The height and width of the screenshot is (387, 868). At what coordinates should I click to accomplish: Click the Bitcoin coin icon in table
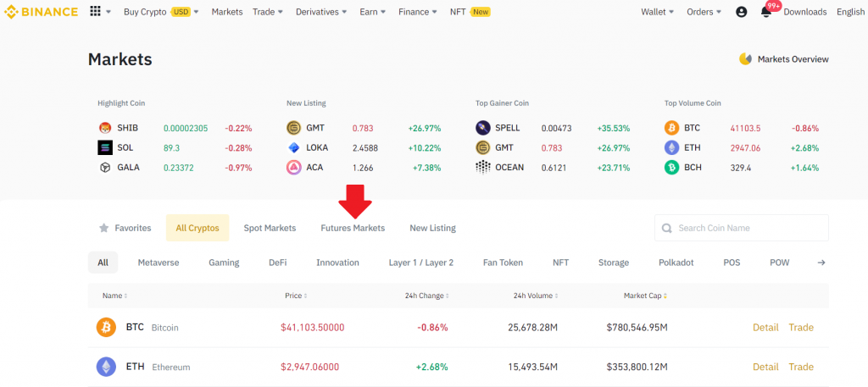point(106,327)
